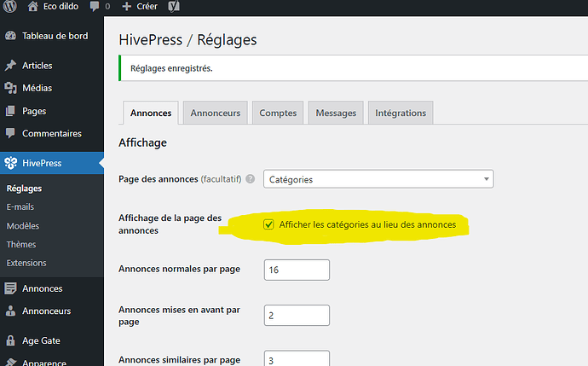Click the Annonces mises en avant field
This screenshot has height=366, width=588.
[297, 315]
